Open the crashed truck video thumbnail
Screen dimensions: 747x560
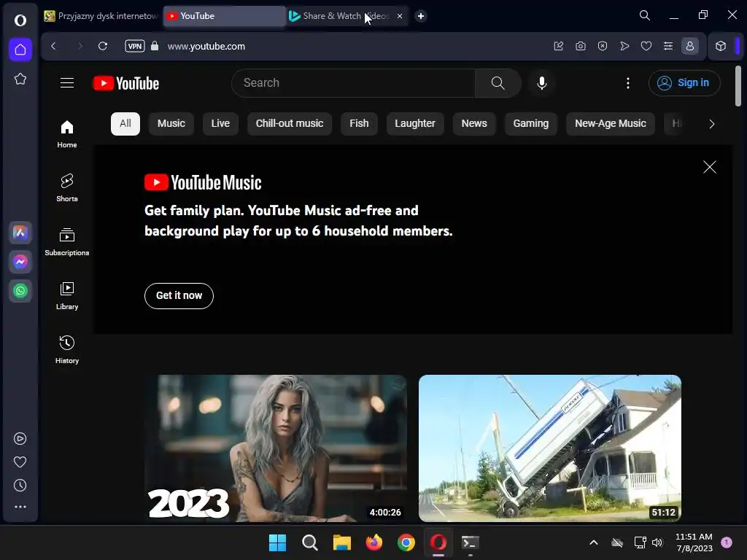click(550, 448)
